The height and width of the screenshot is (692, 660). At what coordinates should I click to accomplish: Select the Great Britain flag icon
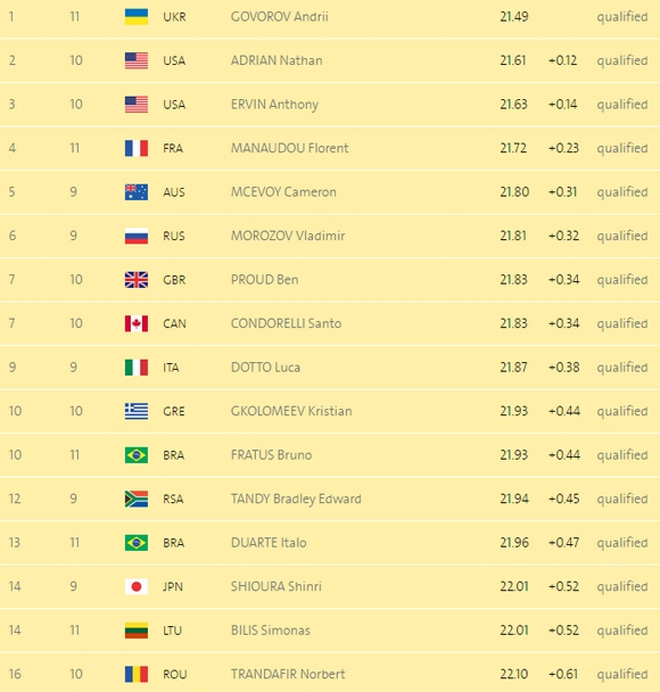[136, 280]
